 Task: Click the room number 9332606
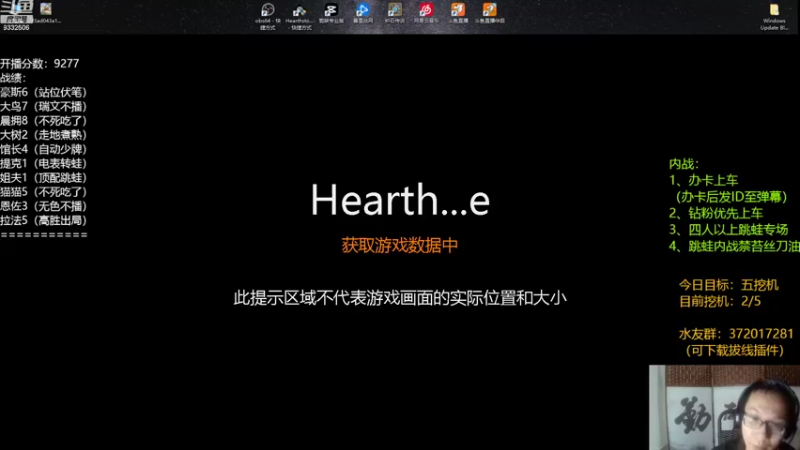point(16,28)
